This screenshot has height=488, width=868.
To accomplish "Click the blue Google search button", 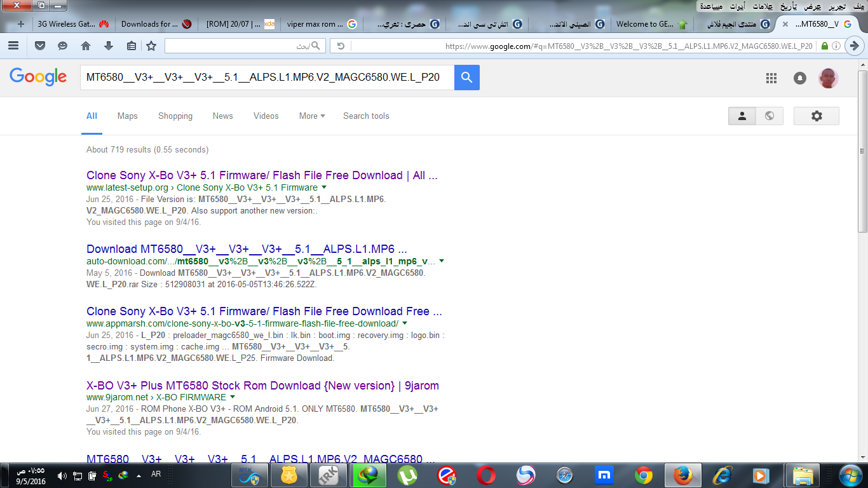I will (x=467, y=78).
